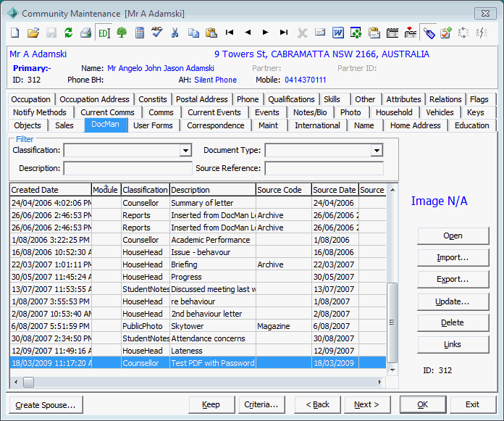Click the New record toolbar icon

[x=14, y=33]
